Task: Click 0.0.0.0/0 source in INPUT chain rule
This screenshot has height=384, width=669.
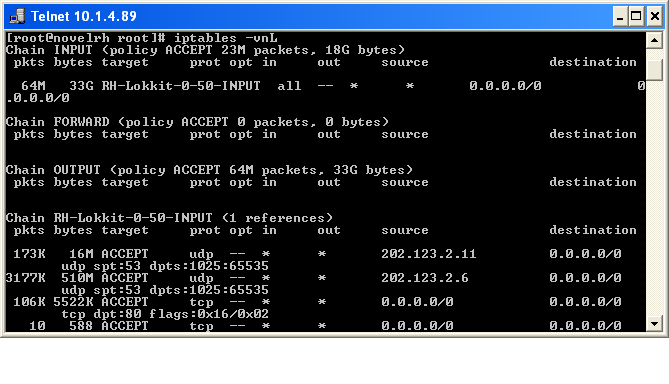Action: (505, 86)
